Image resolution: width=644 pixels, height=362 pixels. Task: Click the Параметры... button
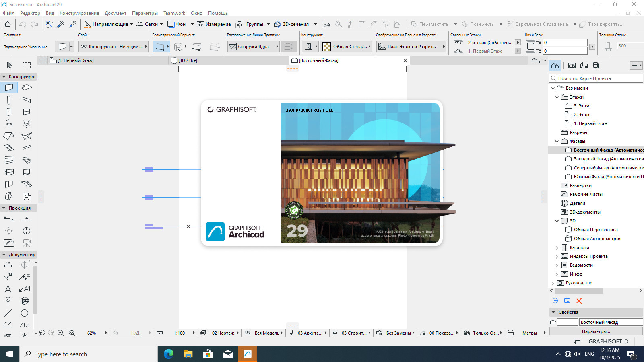click(596, 331)
